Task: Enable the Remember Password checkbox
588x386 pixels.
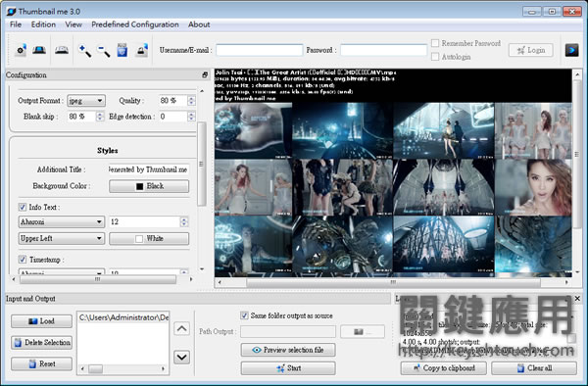Action: [x=435, y=43]
